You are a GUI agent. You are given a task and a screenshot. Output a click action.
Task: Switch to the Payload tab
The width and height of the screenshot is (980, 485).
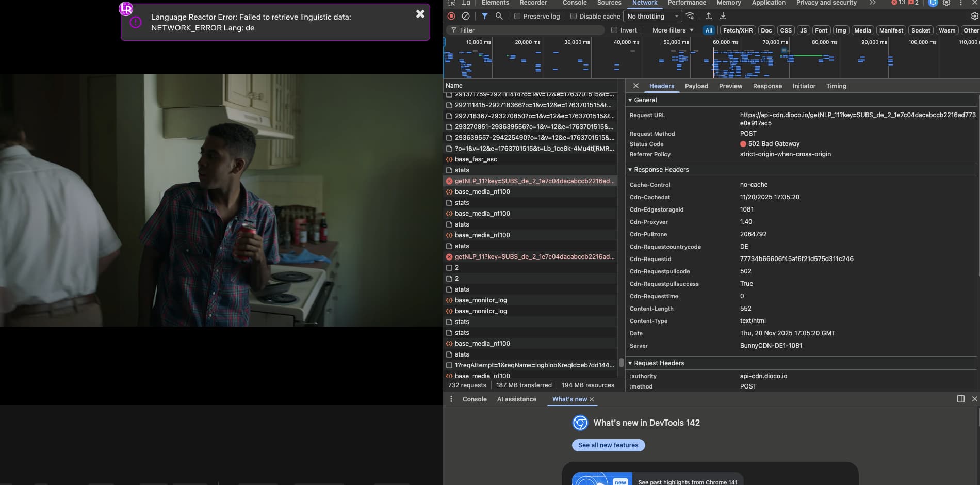click(696, 86)
